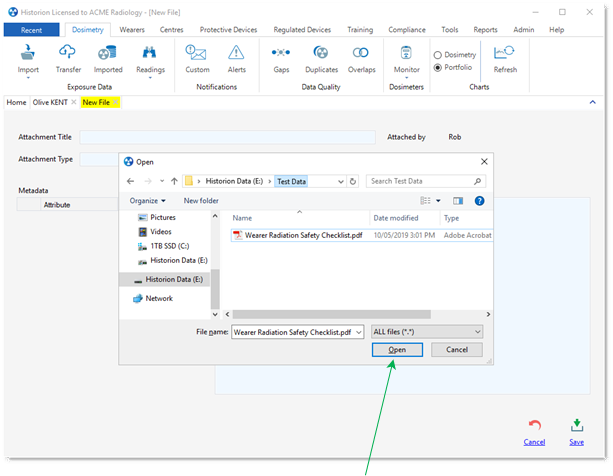The width and height of the screenshot is (613, 476).
Task: Click the Cancel link on New File
Action: pos(534,442)
